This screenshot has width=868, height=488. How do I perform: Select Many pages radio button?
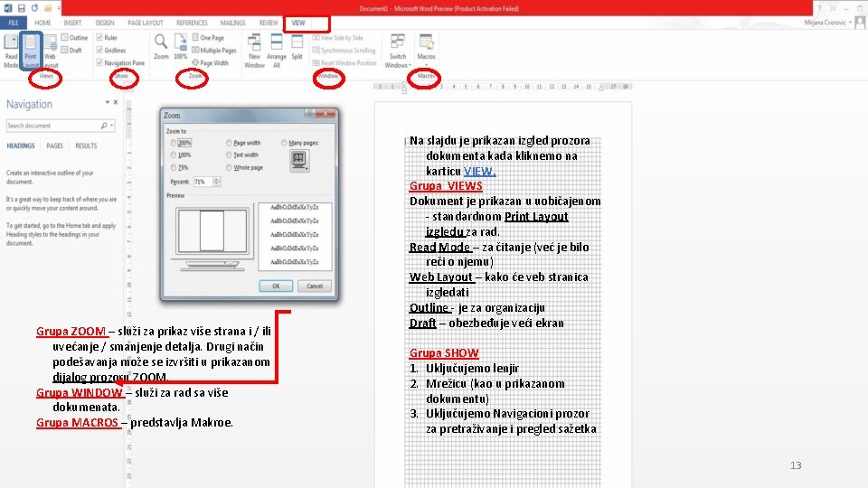click(284, 143)
